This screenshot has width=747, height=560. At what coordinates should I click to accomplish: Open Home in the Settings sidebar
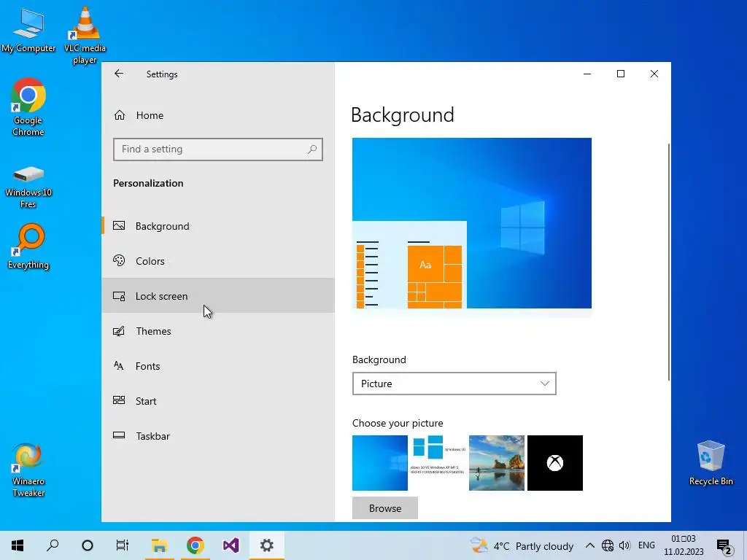pos(218,115)
